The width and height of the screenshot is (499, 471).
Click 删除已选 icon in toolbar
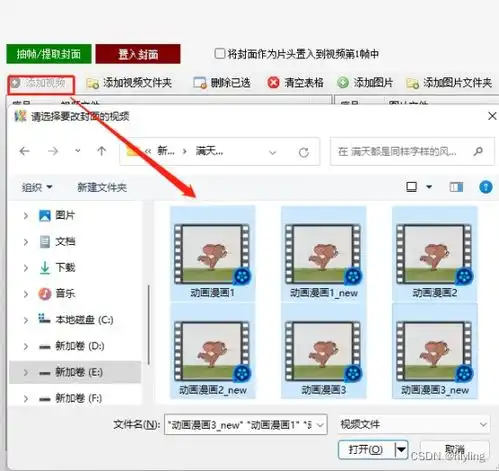(200, 83)
